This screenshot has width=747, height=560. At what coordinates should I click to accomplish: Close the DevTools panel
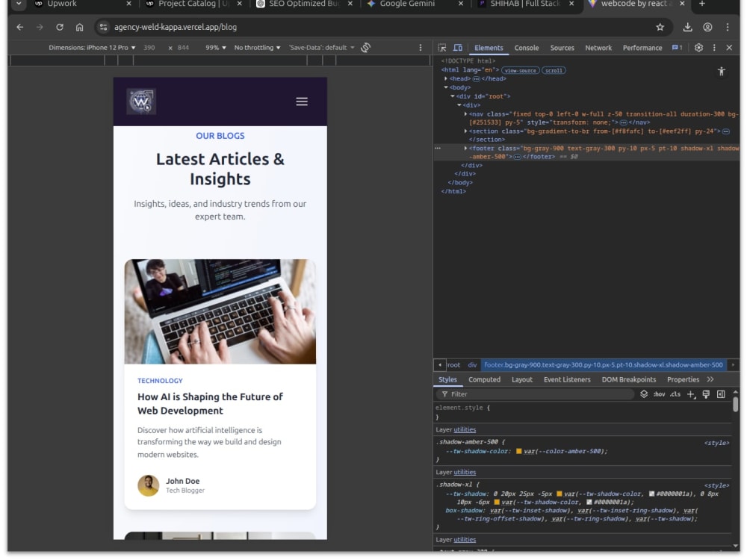(729, 48)
